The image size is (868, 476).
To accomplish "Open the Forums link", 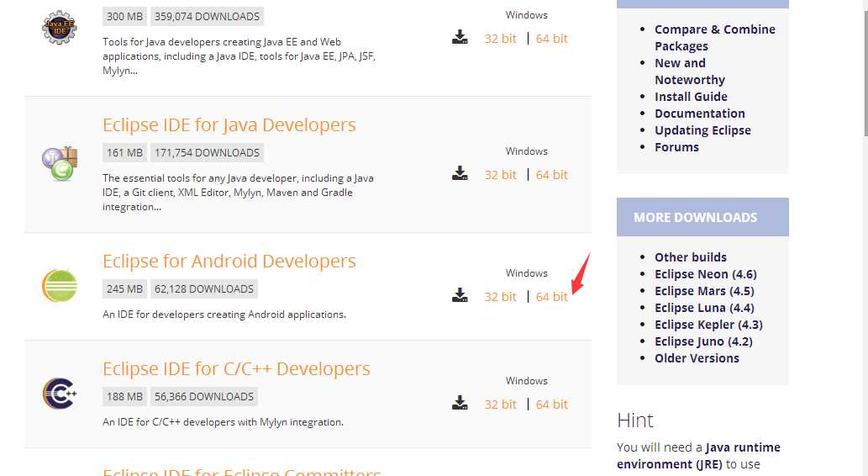I will click(676, 147).
